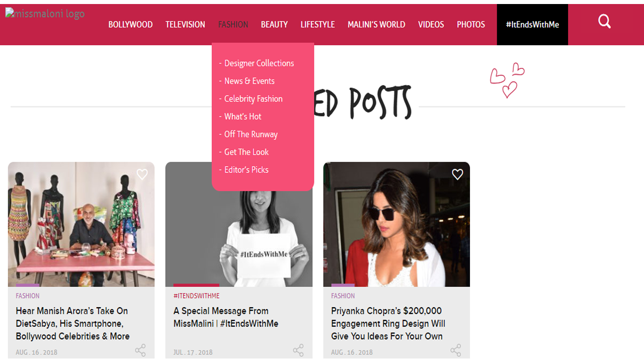Open the Bollywood menu
Screen dimensions: 644x362
(130, 24)
